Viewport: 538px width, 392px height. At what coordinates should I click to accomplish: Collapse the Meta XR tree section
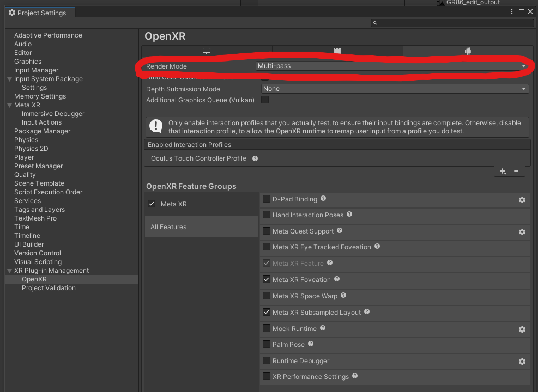tap(10, 105)
